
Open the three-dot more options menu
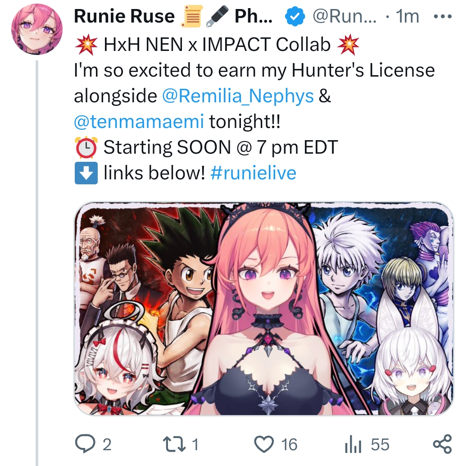[443, 16]
